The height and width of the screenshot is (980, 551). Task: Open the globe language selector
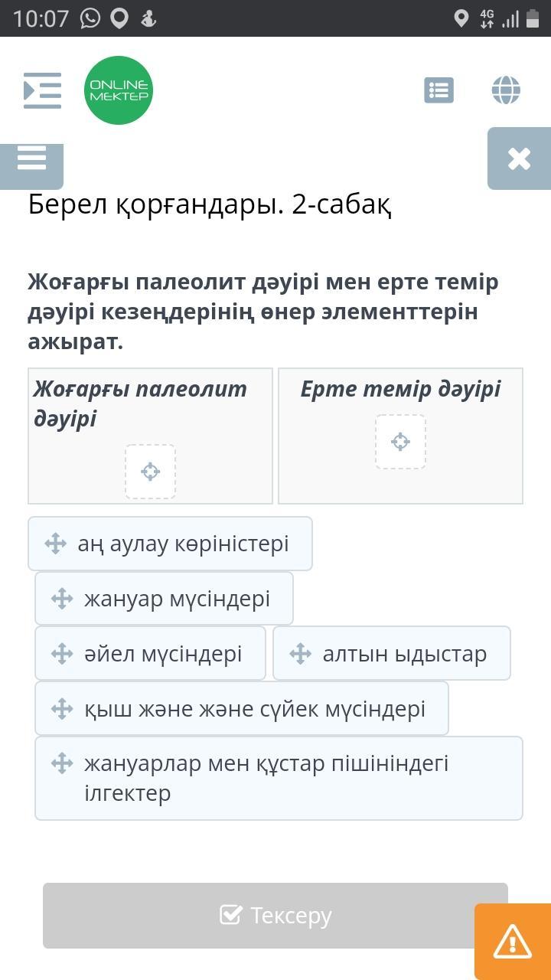pos(506,90)
